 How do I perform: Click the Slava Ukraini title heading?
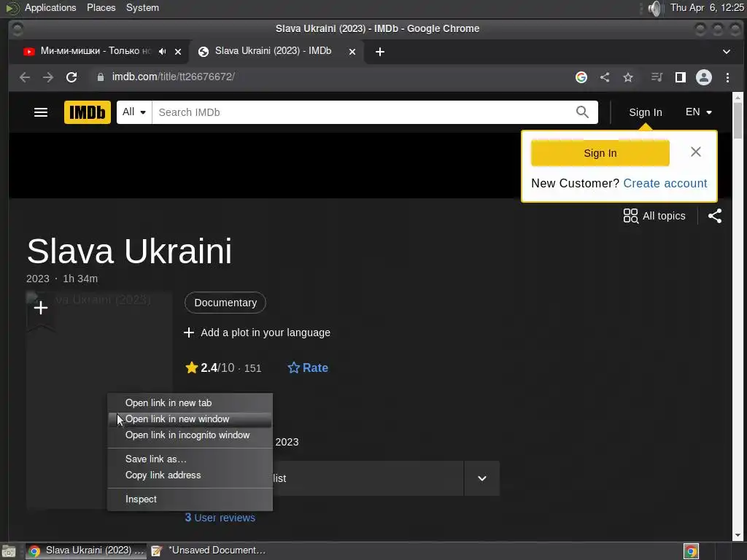[129, 251]
